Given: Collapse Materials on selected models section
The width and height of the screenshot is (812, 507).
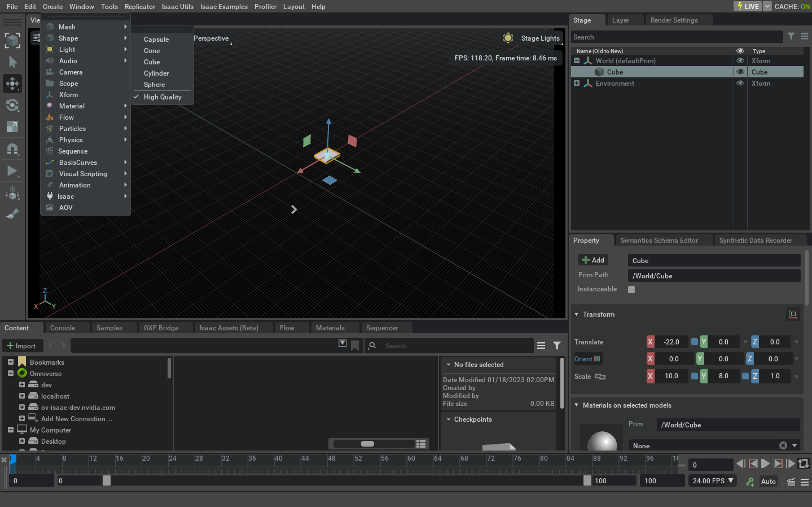Looking at the screenshot, I should pyautogui.click(x=576, y=405).
